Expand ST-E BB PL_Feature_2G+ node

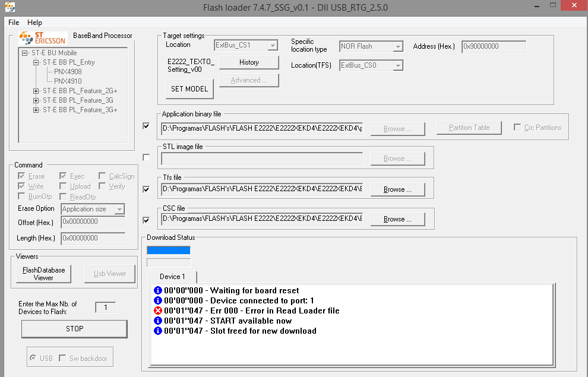pos(36,91)
